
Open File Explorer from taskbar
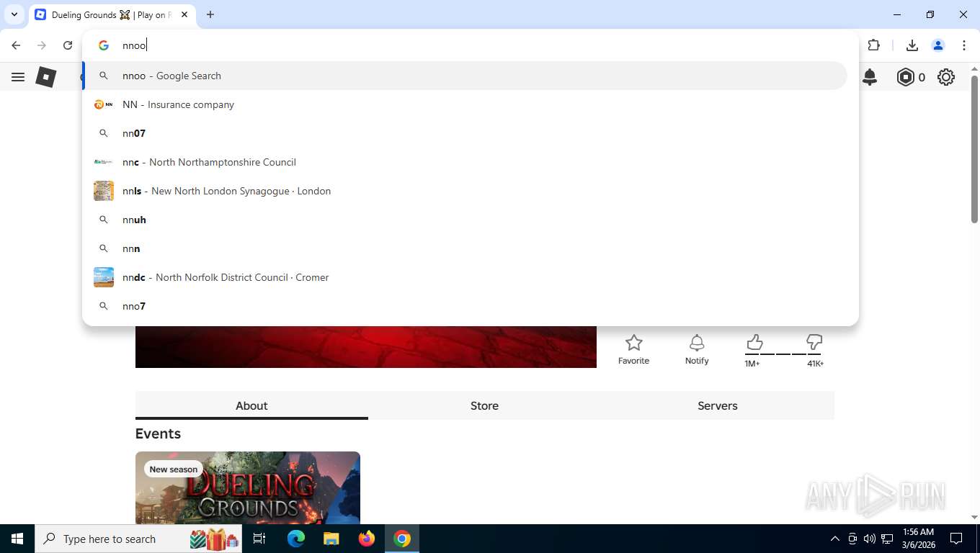(x=331, y=539)
